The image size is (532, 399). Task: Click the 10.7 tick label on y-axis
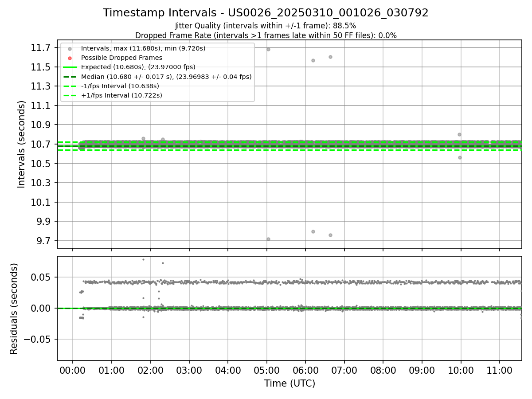pos(41,145)
